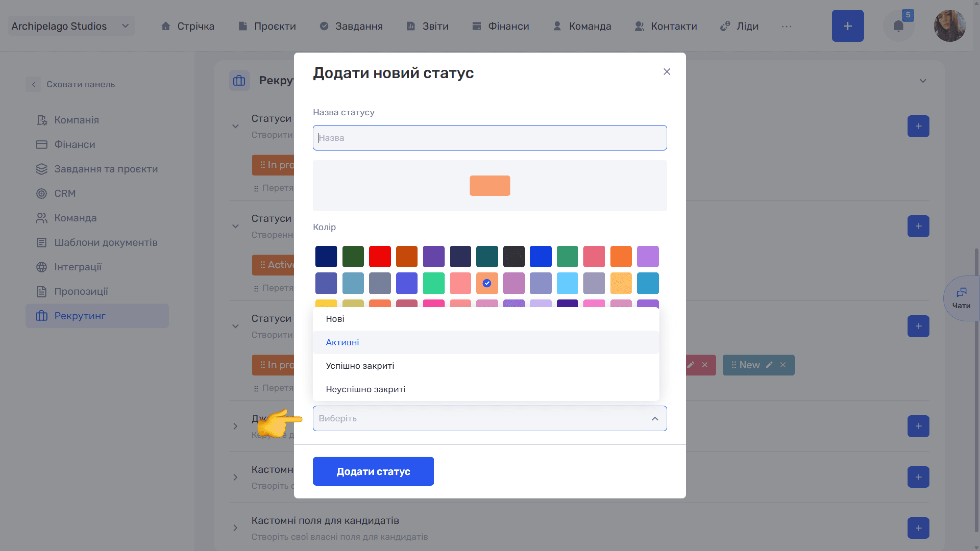
Task: Select Рекрутинг in the sidebar
Action: (97, 316)
